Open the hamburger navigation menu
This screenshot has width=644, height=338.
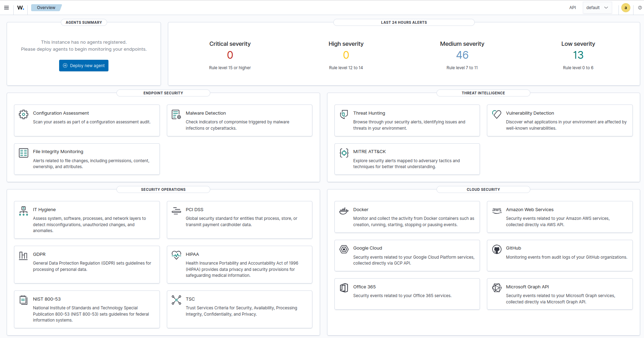pos(6,8)
